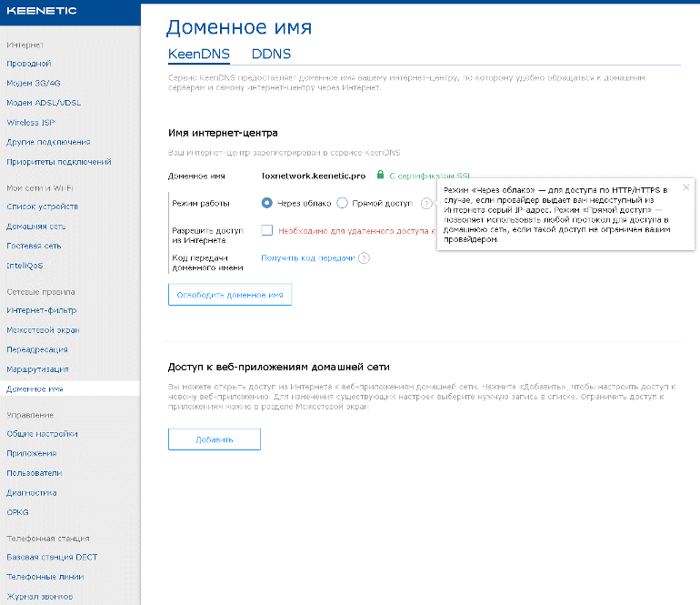The height and width of the screenshot is (605, 700).
Task: Open Wireless ISP in sidebar
Action: [x=30, y=123]
